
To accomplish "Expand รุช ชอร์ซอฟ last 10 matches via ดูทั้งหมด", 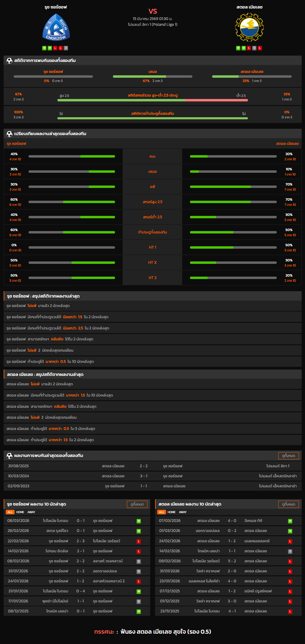I will pyautogui.click(x=137, y=504).
